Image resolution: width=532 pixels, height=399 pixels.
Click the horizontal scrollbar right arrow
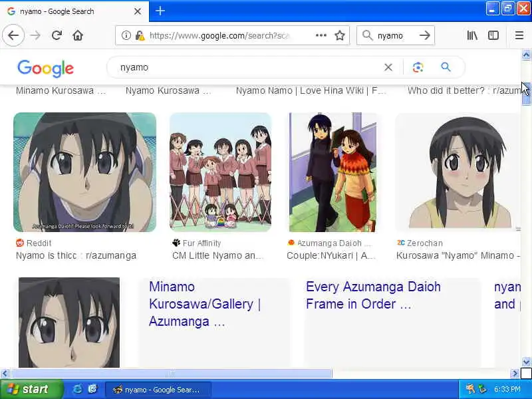tap(515, 374)
